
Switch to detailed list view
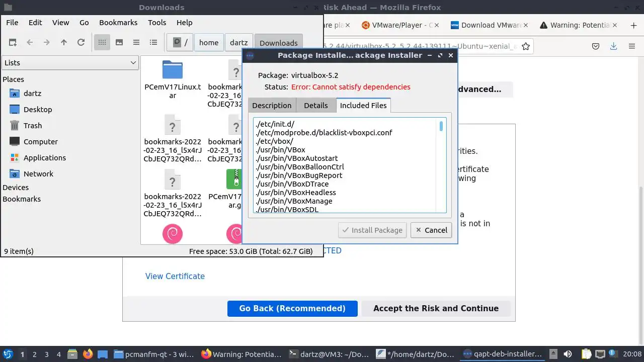(153, 43)
